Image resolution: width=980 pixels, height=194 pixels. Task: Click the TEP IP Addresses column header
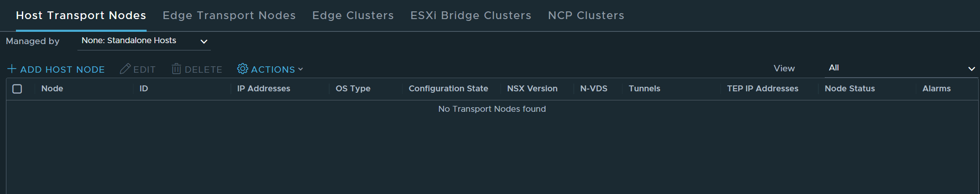point(763,89)
